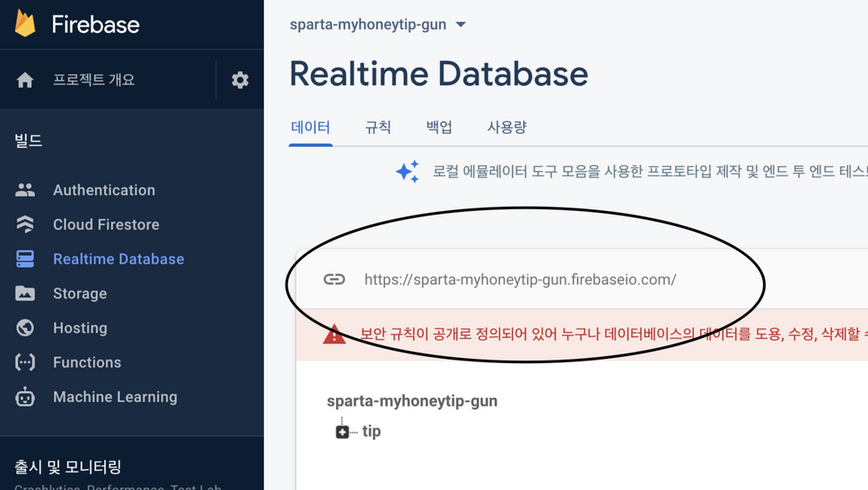Viewport: 868px width, 490px height.
Task: Open Authentication in the sidebar
Action: point(104,190)
